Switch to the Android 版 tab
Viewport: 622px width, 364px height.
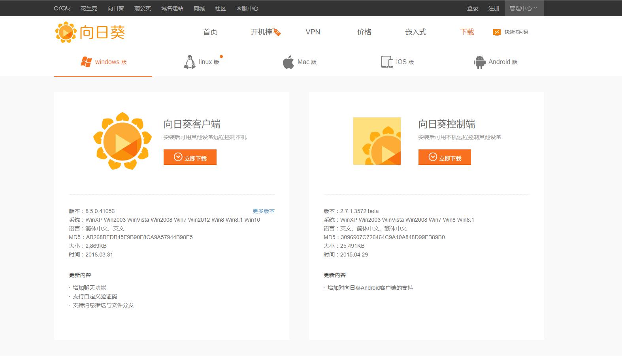(x=496, y=62)
